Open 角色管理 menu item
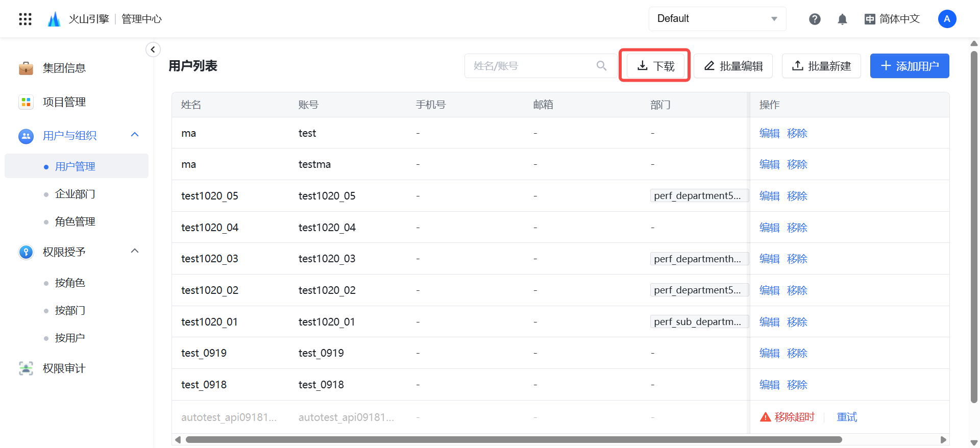Viewport: 980px width, 448px height. [75, 221]
